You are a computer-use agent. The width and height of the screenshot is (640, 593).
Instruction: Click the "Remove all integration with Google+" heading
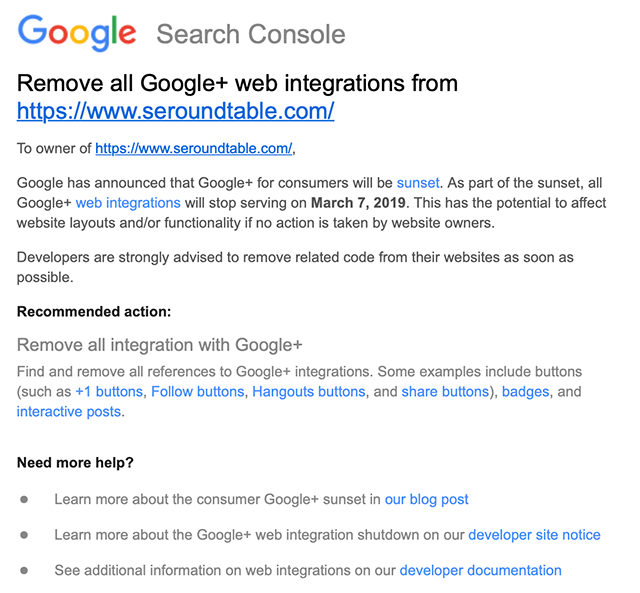(x=160, y=346)
